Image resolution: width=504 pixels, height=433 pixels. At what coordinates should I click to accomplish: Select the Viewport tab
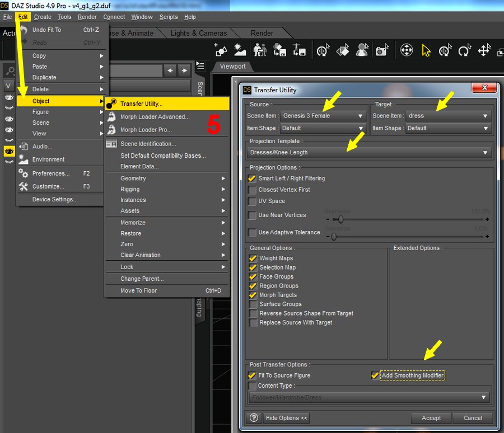tap(233, 66)
